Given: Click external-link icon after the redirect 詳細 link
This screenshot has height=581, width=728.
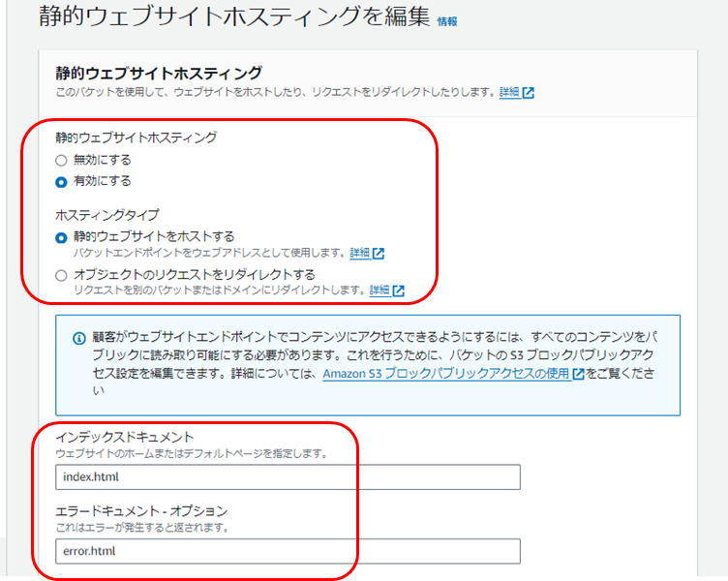Looking at the screenshot, I should pyautogui.click(x=398, y=291).
